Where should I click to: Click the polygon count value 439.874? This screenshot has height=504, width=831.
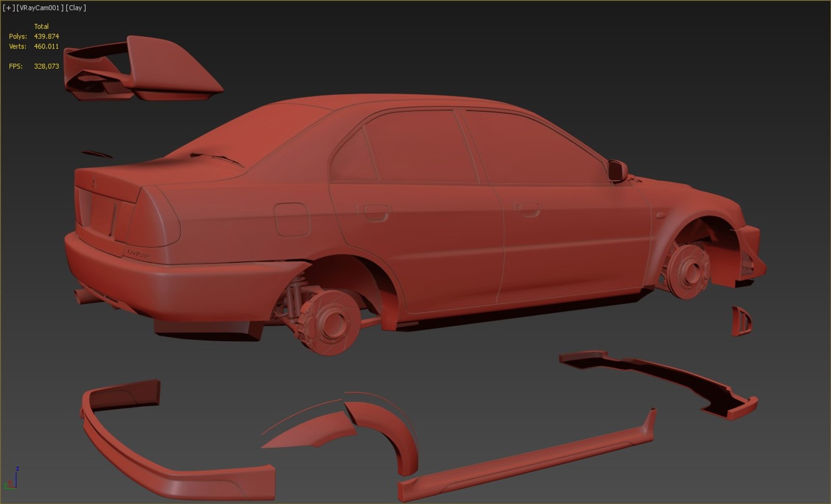46,36
